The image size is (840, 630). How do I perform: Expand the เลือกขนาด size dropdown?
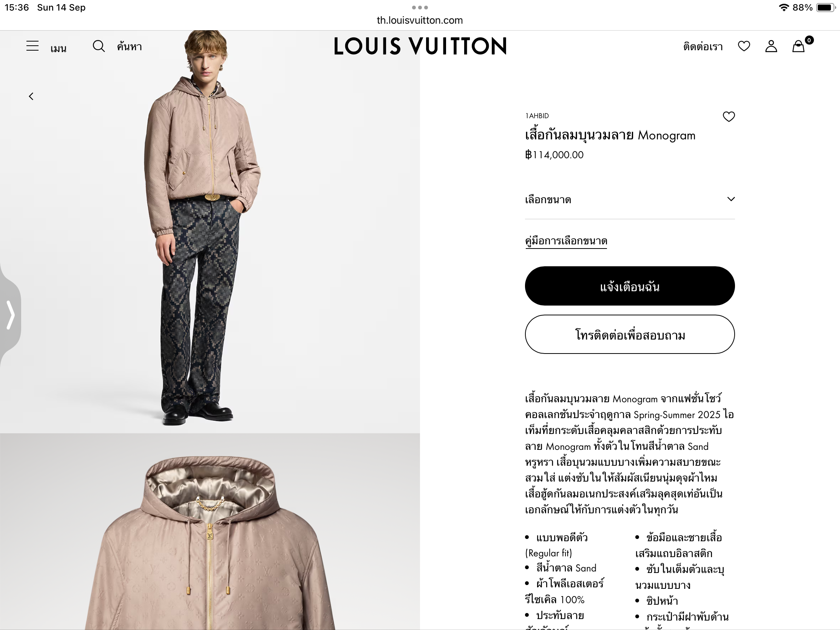(x=630, y=199)
